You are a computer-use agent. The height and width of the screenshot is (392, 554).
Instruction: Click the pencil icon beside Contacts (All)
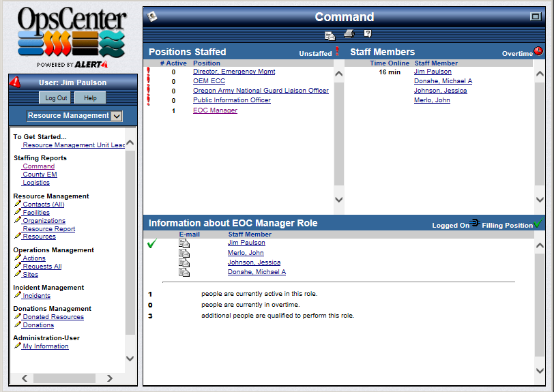click(x=18, y=204)
